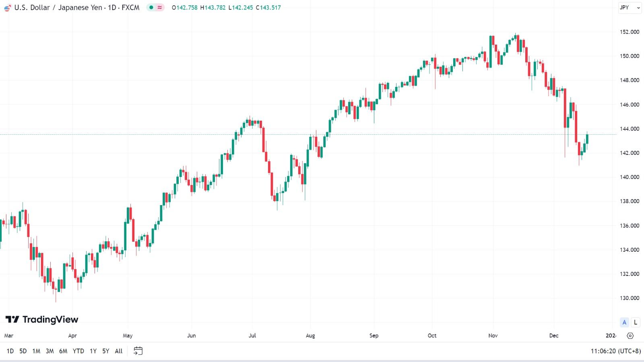
Task: Click the Jun label on time axis
Action: (x=192, y=335)
